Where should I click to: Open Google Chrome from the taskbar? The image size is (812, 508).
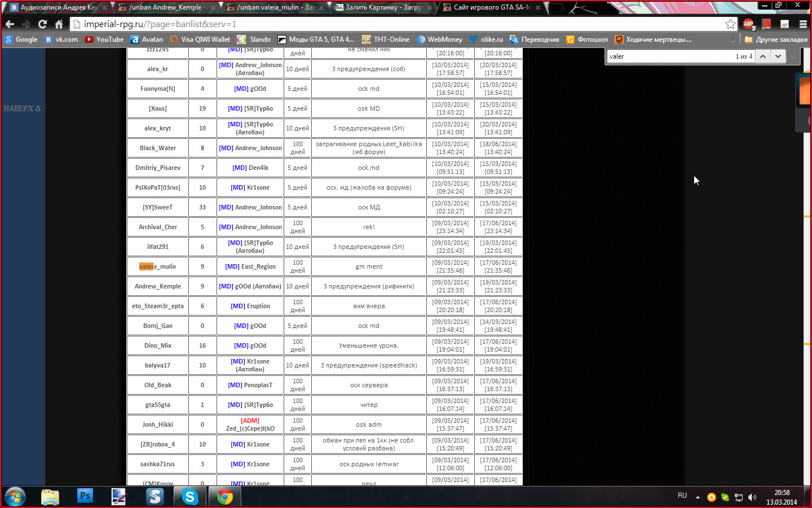pos(225,497)
